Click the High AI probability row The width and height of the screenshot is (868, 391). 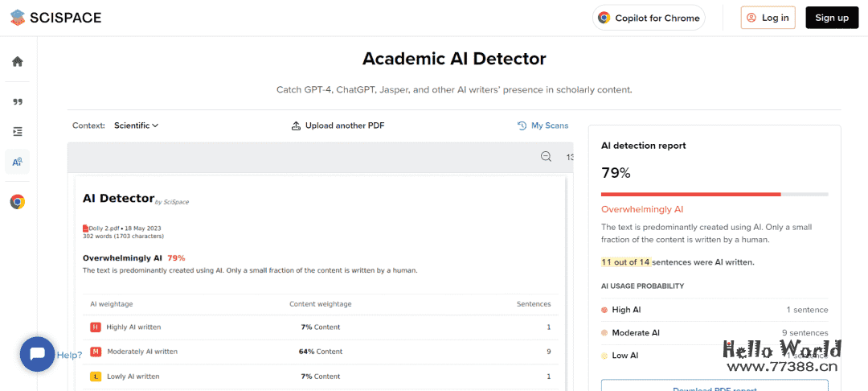coord(714,310)
